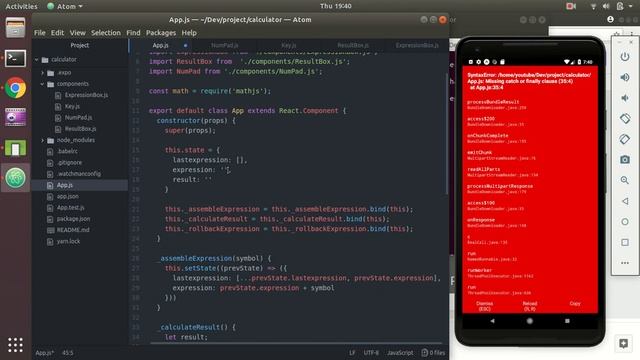Viewport: 640px width, 360px height.
Task: Open the Show Applications grid
Action: point(16,345)
